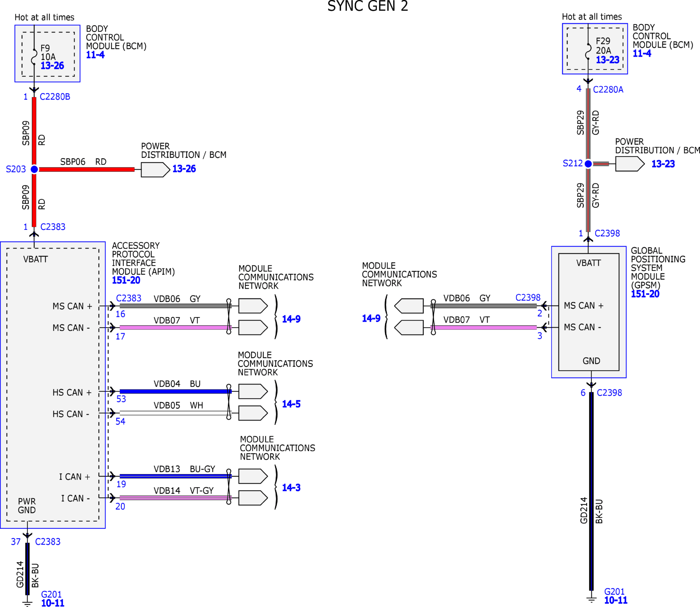Viewport: 700px width, 607px height.
Task: Click the C2280A connector label
Action: [608, 90]
